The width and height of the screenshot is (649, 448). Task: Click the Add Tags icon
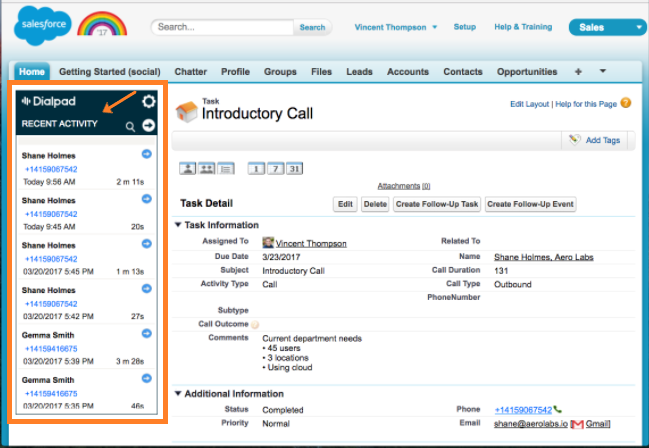click(574, 140)
